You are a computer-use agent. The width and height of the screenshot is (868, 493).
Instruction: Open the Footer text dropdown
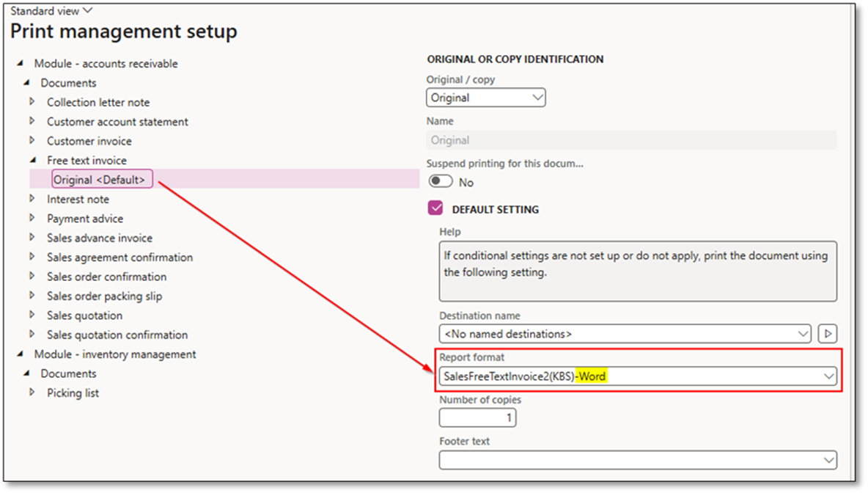click(x=828, y=460)
